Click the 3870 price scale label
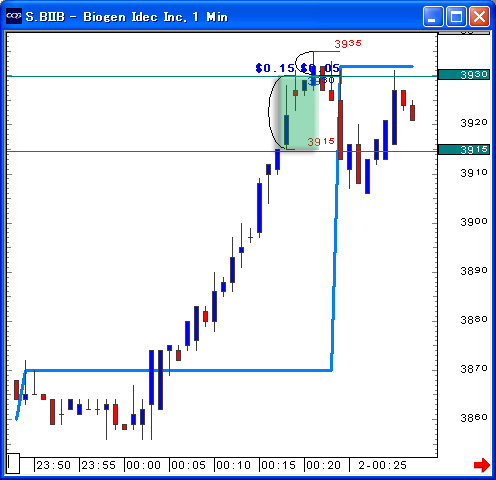The height and width of the screenshot is (480, 496). (x=474, y=369)
